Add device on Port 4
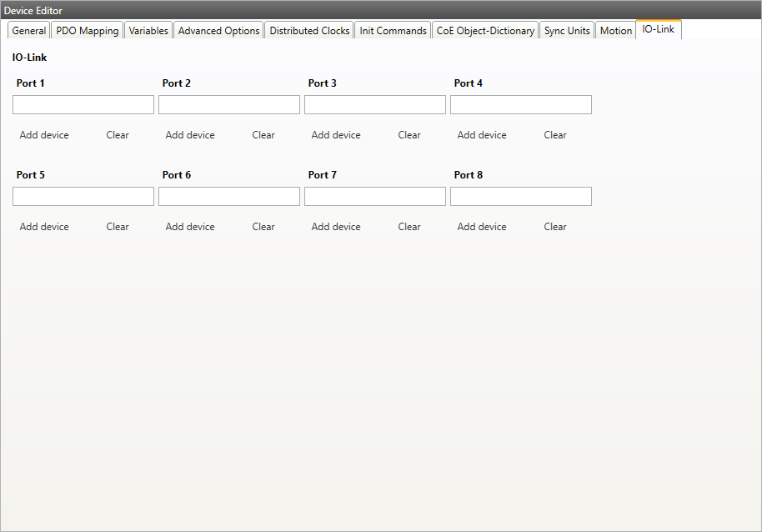Image resolution: width=762 pixels, height=532 pixels. tap(482, 135)
